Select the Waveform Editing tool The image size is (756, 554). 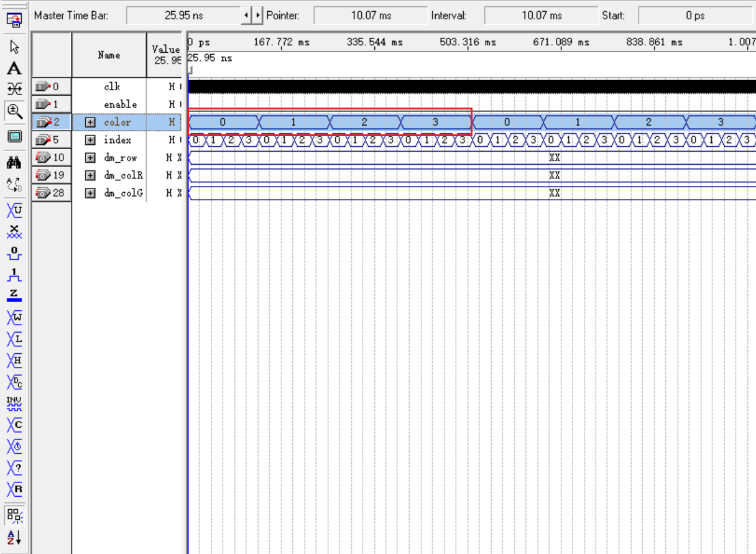15,90
